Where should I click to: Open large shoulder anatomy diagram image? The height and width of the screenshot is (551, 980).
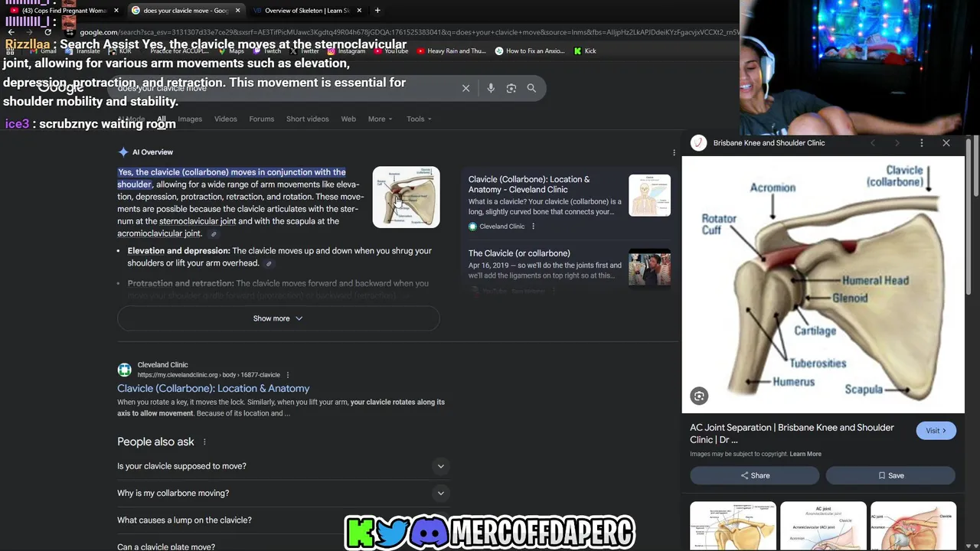click(x=823, y=285)
